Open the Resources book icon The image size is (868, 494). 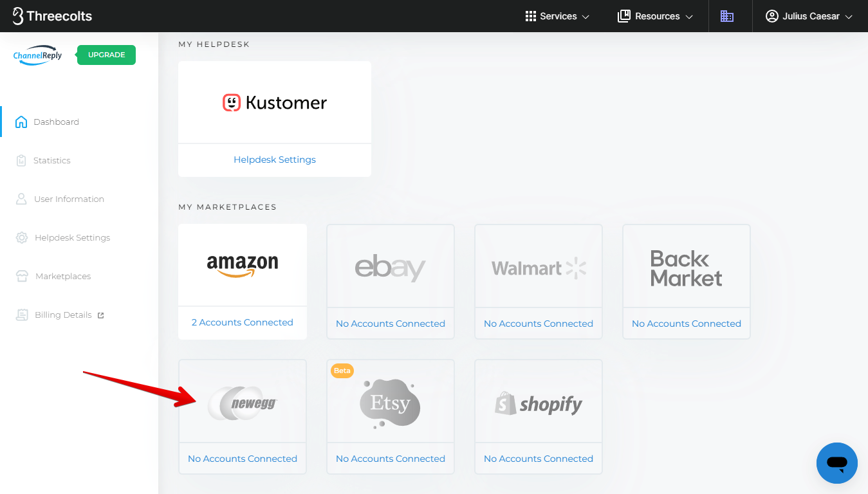[x=624, y=16]
